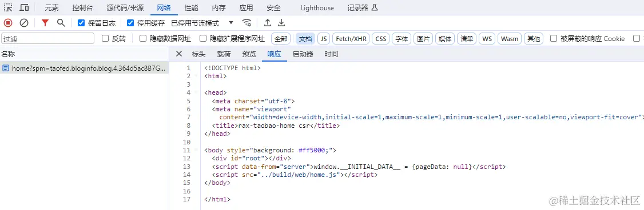This screenshot has height=210, width=644.
Task: Close the request details pane
Action: point(178,54)
